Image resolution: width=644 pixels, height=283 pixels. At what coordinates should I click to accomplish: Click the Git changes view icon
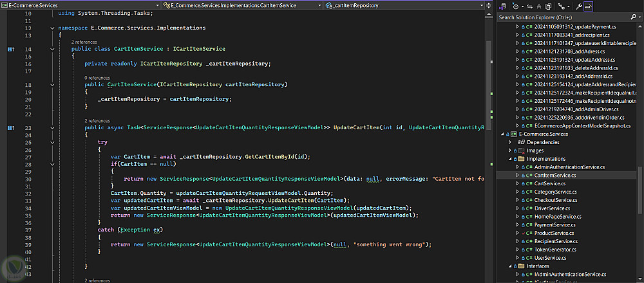[561, 6]
